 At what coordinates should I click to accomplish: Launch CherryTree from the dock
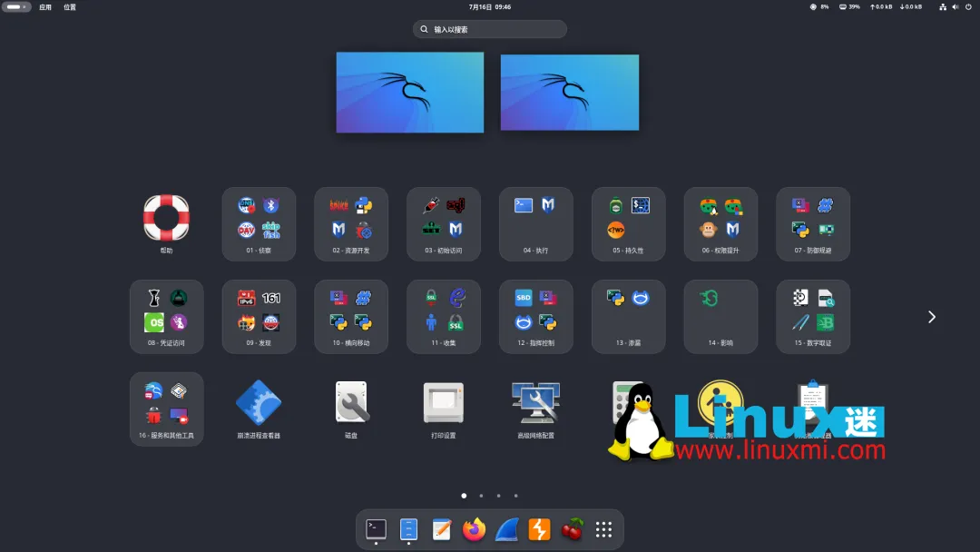coord(572,529)
